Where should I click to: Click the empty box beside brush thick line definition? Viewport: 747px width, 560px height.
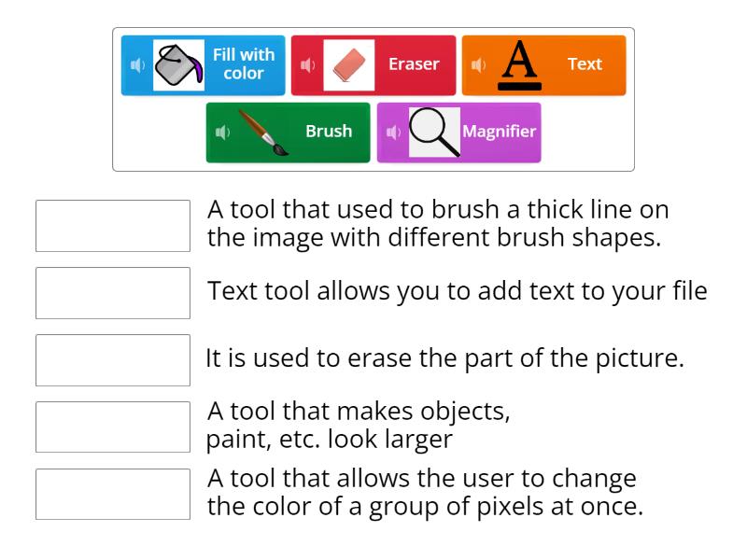tap(112, 226)
